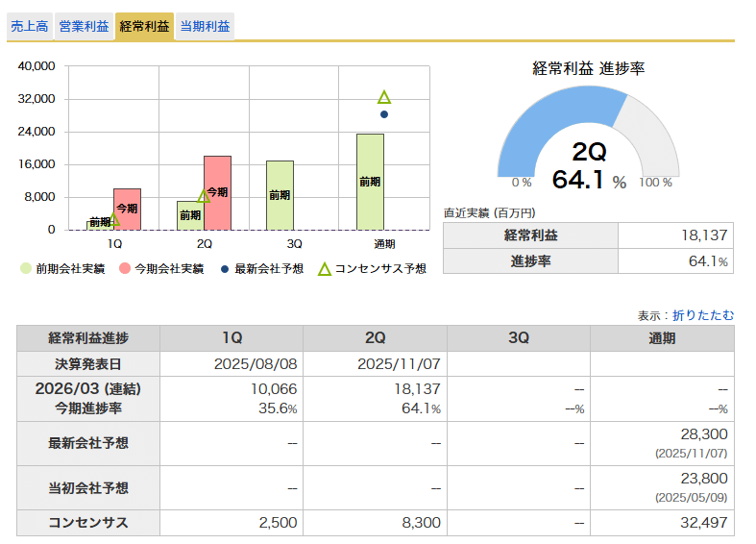Switch to the 売上高 tab
The width and height of the screenshot is (756, 544).
30,26
